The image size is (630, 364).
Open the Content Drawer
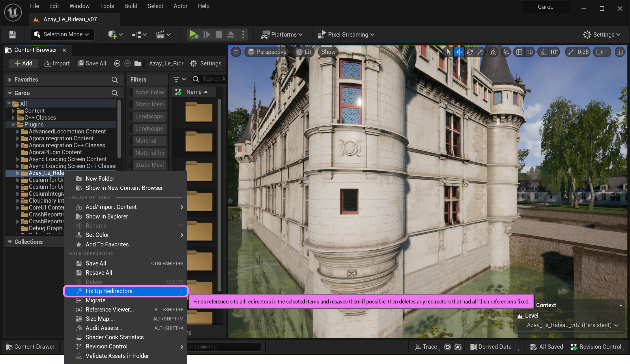[x=30, y=347]
